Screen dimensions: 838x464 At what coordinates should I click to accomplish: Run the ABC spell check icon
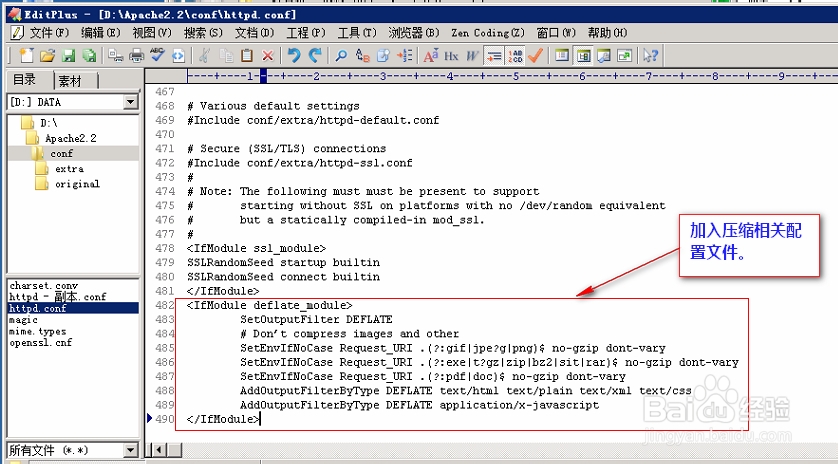pyautogui.click(x=157, y=55)
